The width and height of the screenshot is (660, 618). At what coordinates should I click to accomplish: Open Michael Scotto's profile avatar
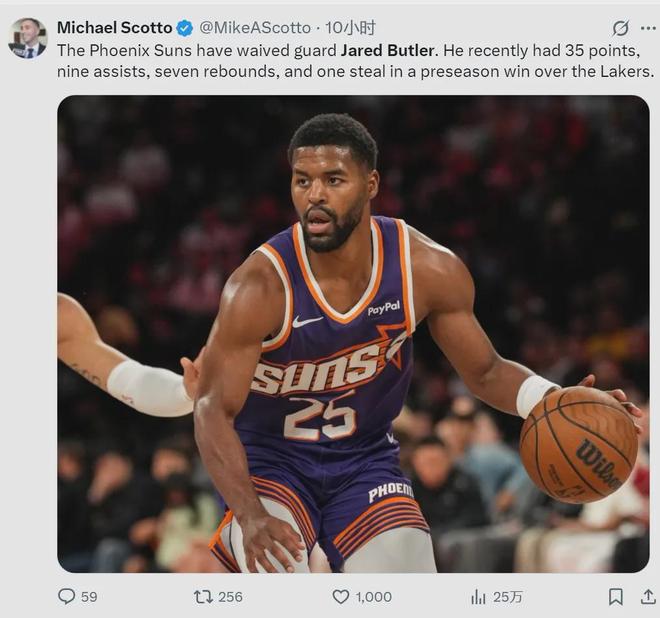tap(27, 38)
